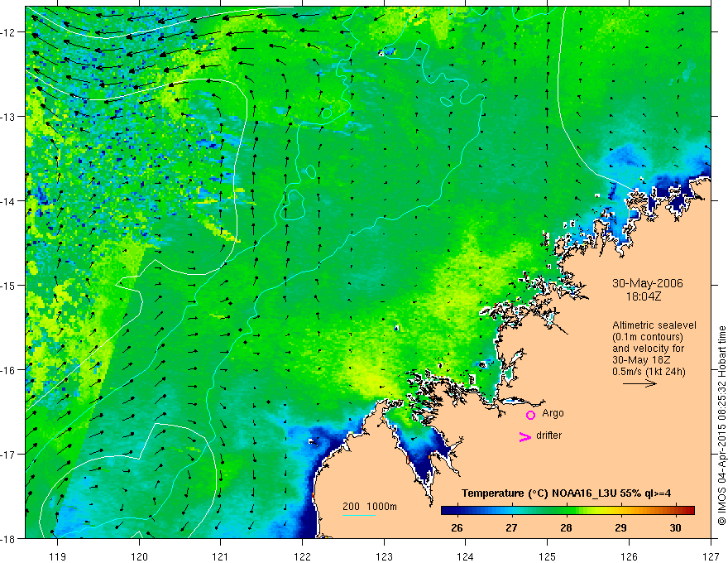Click the color bar tick label '29'

coord(620,527)
